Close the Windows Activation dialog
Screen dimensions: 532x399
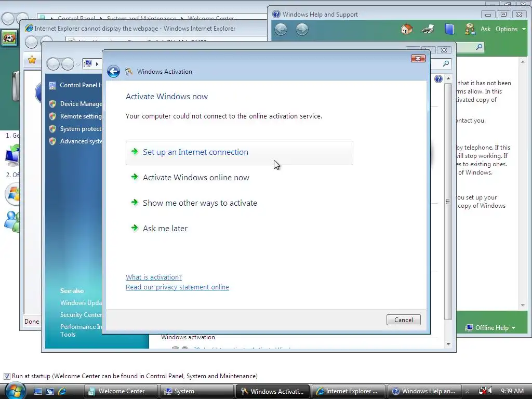coord(418,58)
